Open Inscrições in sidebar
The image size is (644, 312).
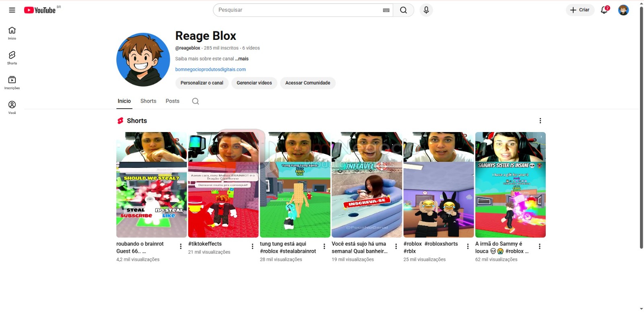[12, 83]
